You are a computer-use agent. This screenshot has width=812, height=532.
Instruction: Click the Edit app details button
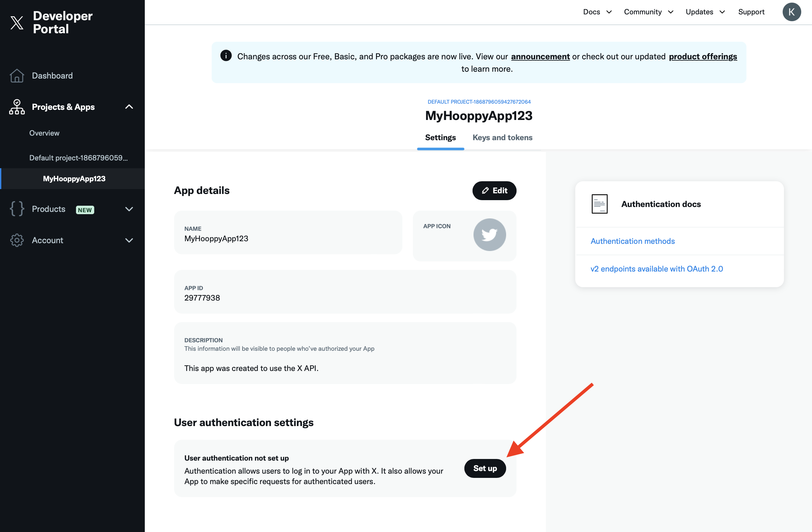pyautogui.click(x=494, y=191)
